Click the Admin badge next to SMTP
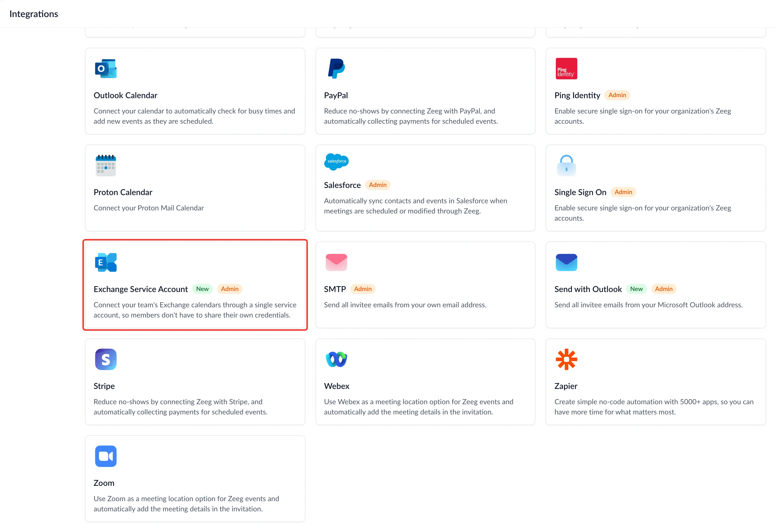Screen dimensions: 776x532 (363, 289)
